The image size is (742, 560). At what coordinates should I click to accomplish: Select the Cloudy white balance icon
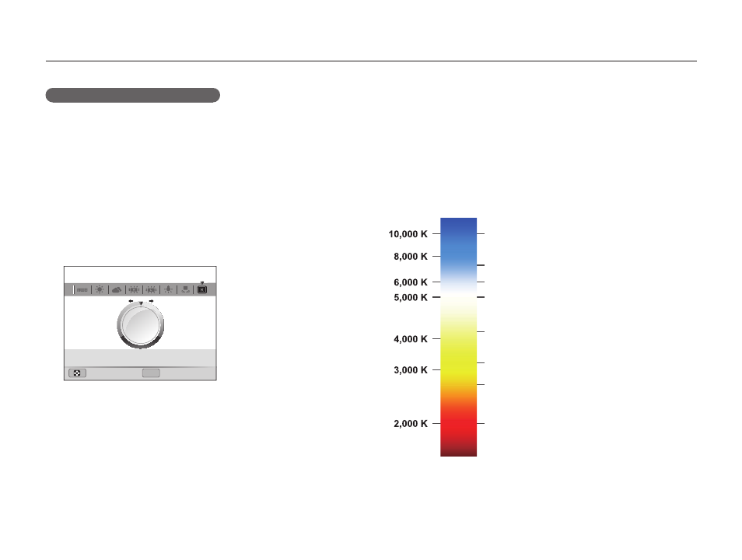117,289
